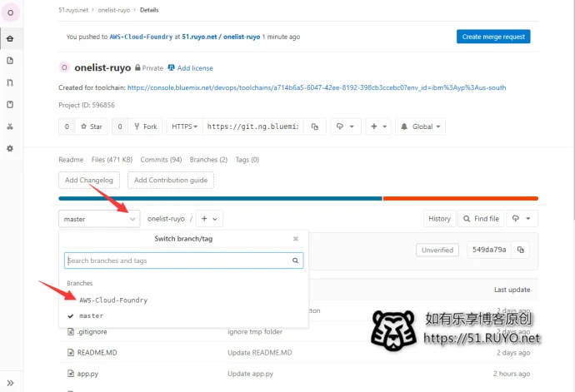The width and height of the screenshot is (575, 392).
Task: Open AWS-Cloud-Foundry link in push notice
Action: point(141,37)
